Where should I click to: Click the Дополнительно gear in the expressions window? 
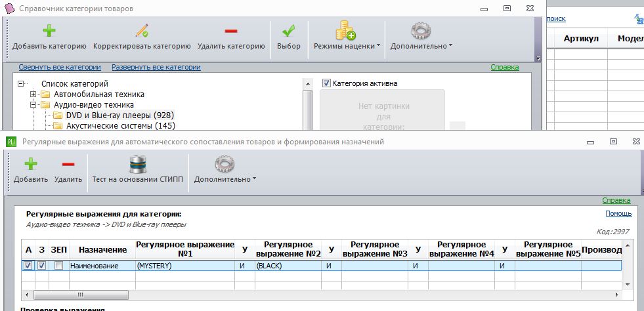coord(225,164)
